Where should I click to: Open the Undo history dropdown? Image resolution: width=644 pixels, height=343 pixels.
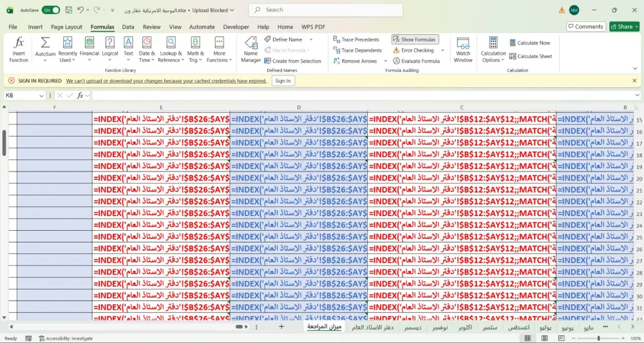[x=88, y=10]
